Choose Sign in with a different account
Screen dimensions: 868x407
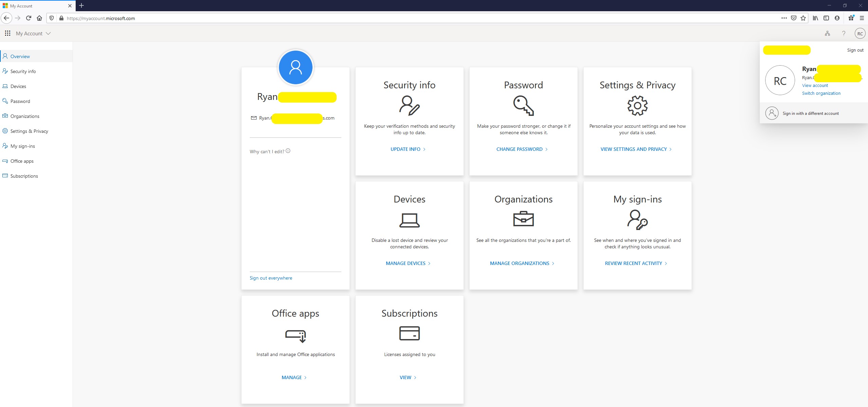pos(810,113)
